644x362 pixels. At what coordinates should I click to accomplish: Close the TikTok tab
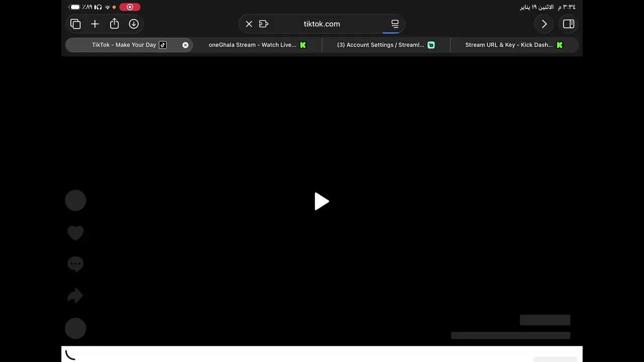[x=185, y=45]
